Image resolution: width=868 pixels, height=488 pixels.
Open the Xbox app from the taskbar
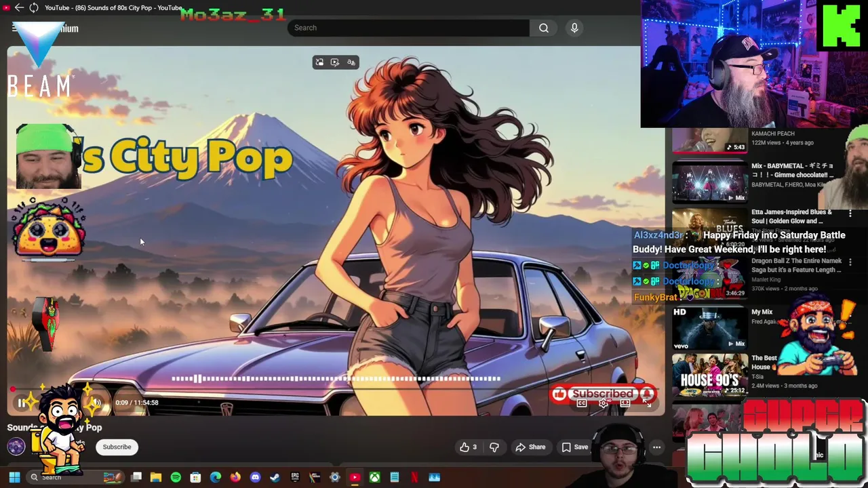pyautogui.click(x=374, y=477)
